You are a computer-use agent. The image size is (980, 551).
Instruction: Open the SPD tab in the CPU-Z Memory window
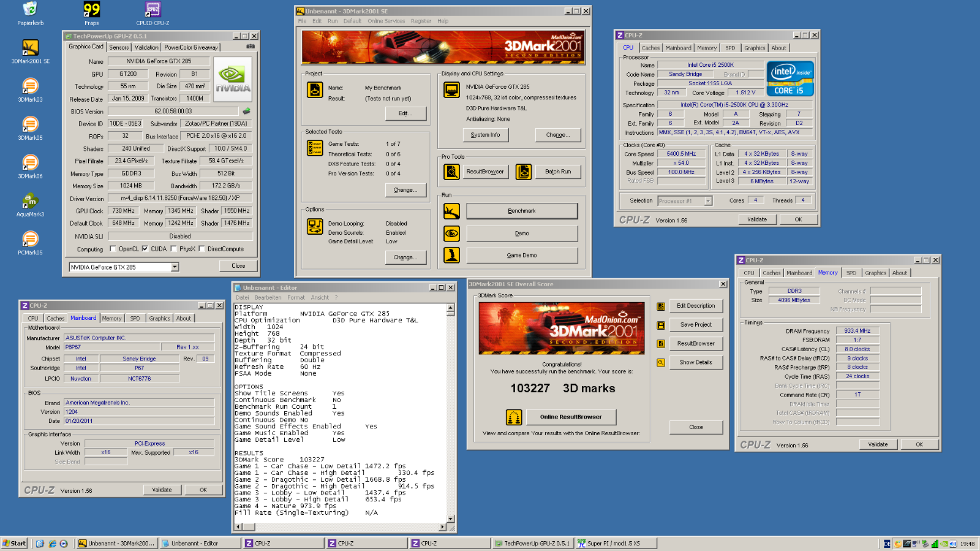point(851,273)
